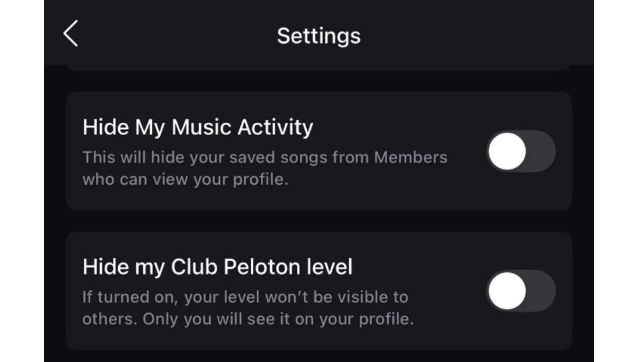Select the Hide my Club Peloton level heading
644x362 pixels.
coord(217,267)
